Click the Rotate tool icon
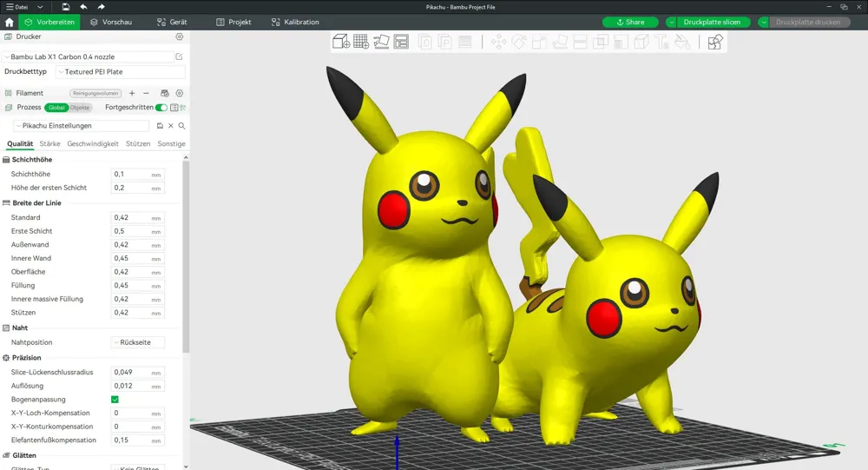 click(x=519, y=42)
